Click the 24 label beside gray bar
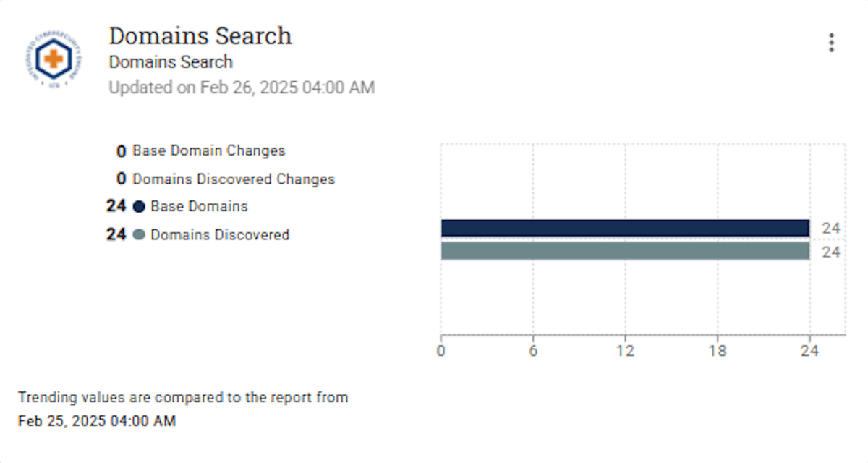868x463 pixels. [831, 252]
